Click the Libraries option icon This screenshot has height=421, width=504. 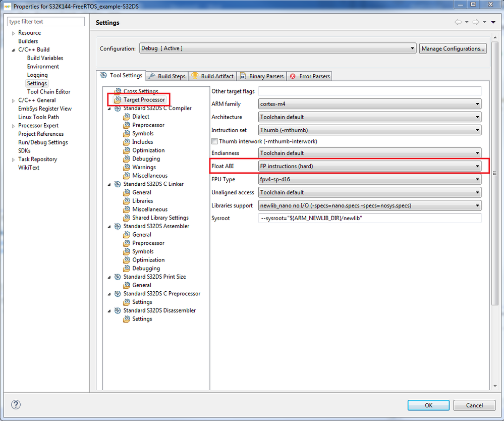[127, 201]
